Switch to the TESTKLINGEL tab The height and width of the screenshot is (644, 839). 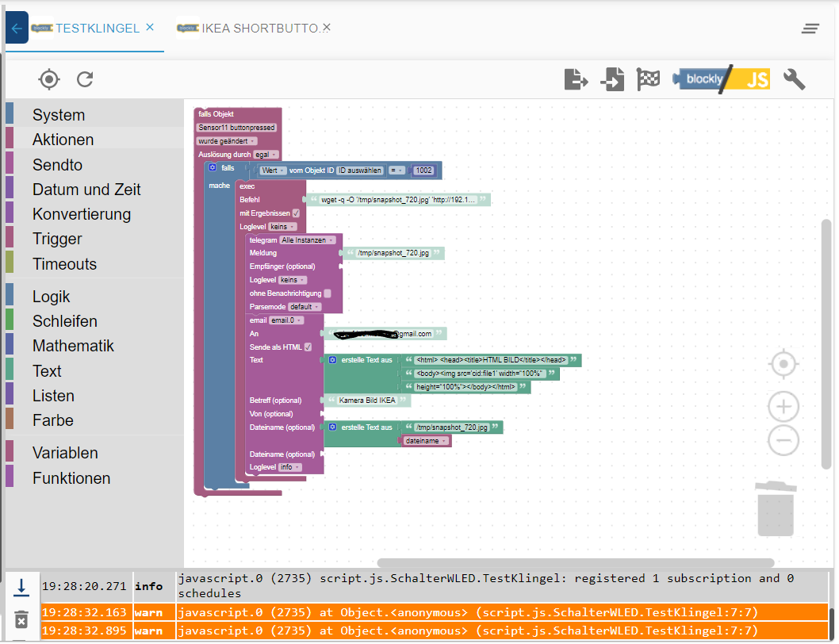[98, 29]
